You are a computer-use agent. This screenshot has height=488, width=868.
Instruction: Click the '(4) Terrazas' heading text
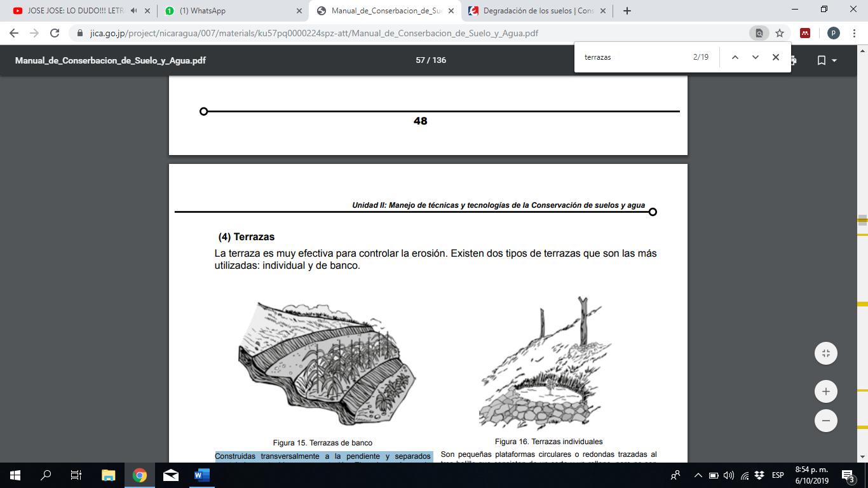point(247,237)
